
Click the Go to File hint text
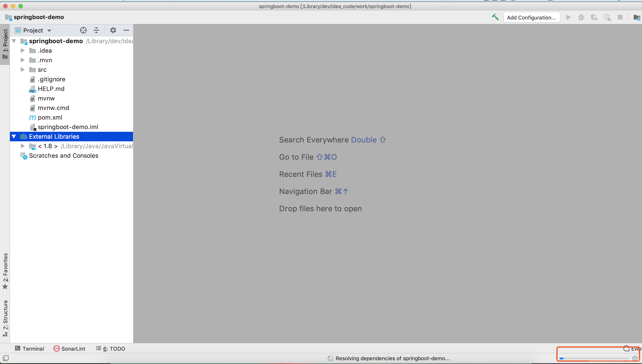coord(296,157)
